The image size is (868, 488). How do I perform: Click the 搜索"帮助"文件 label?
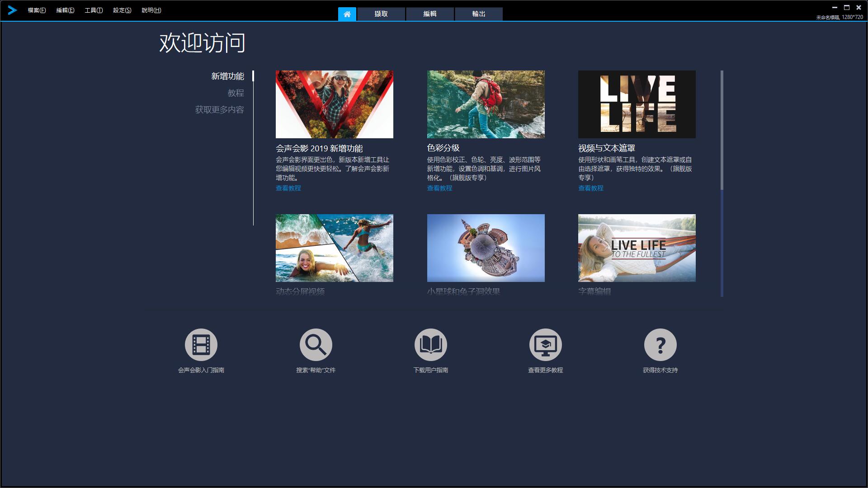point(316,370)
